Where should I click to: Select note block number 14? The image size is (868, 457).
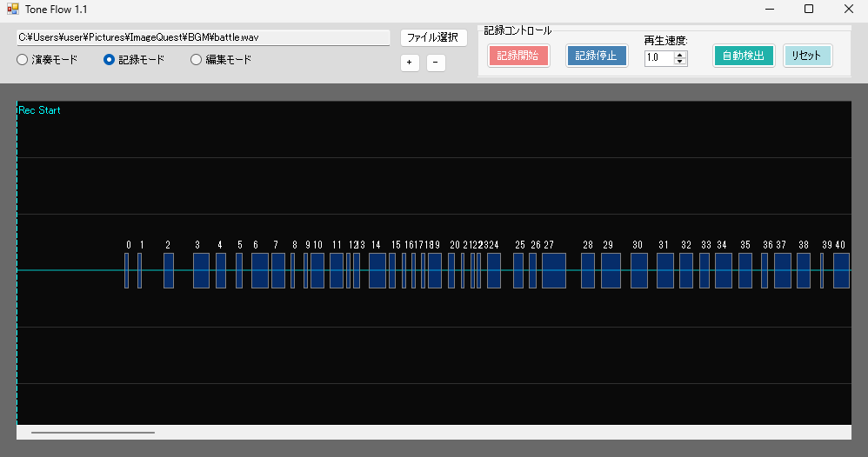pyautogui.click(x=377, y=270)
